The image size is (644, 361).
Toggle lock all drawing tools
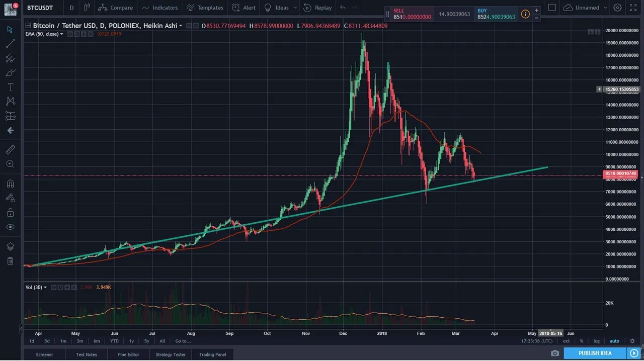click(10, 213)
